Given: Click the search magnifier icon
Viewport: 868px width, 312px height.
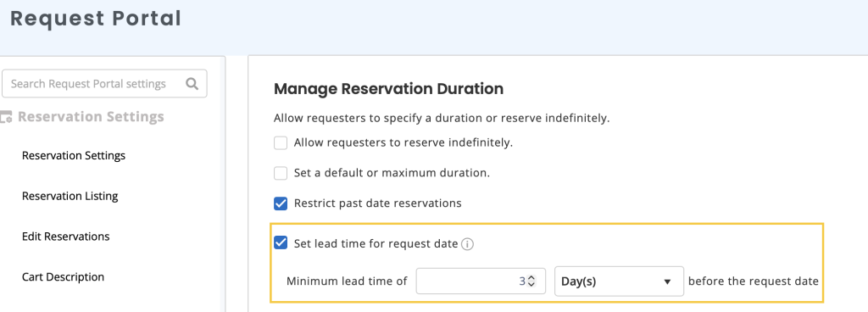Looking at the screenshot, I should point(192,84).
